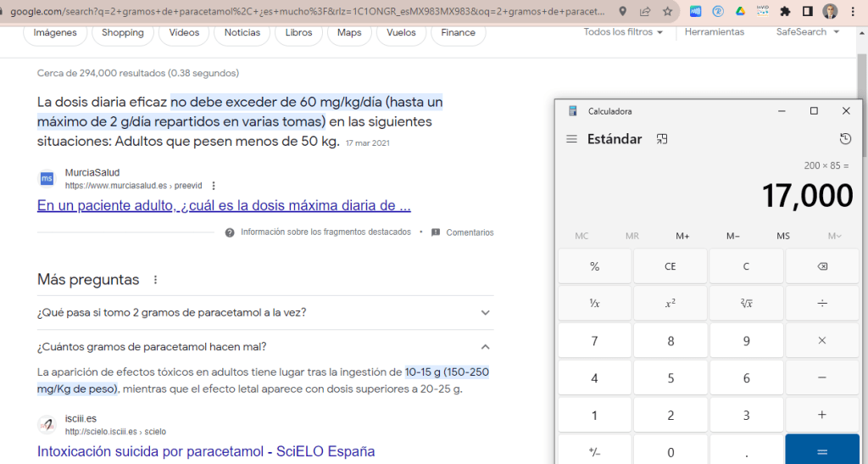The height and width of the screenshot is (464, 868).
Task: Open Intoxicación suicida por paracetamol SciELO link
Action: click(x=205, y=451)
